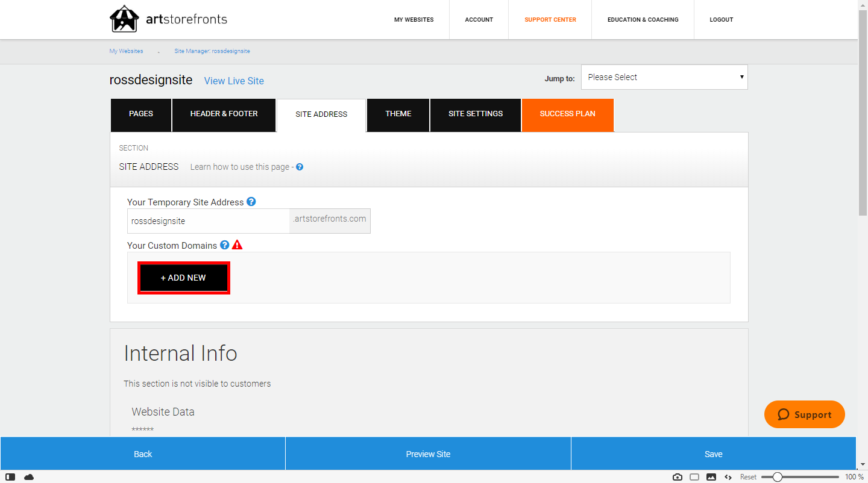The height and width of the screenshot is (483, 868).
Task: Open Education & Coaching menu item
Action: click(643, 20)
